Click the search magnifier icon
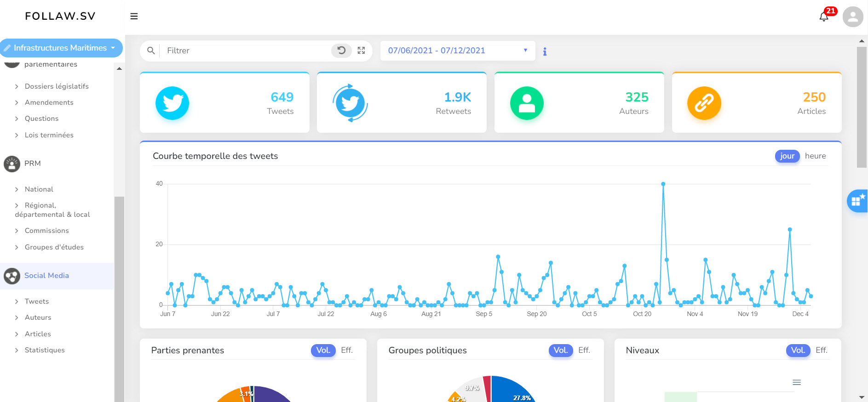 click(x=151, y=51)
